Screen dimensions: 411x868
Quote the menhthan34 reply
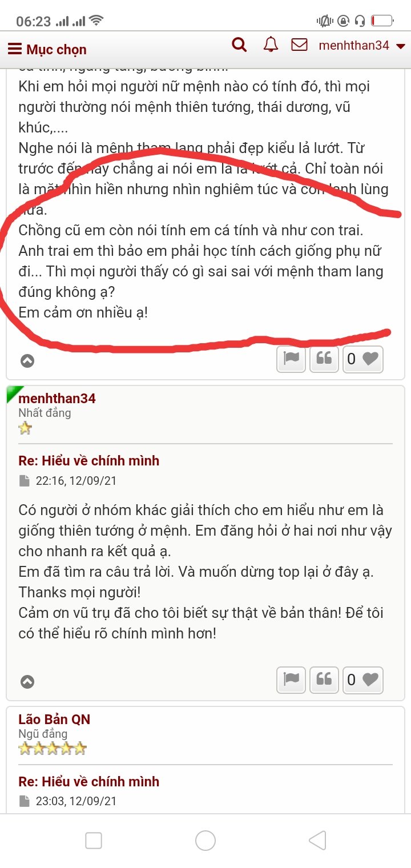coord(324,680)
